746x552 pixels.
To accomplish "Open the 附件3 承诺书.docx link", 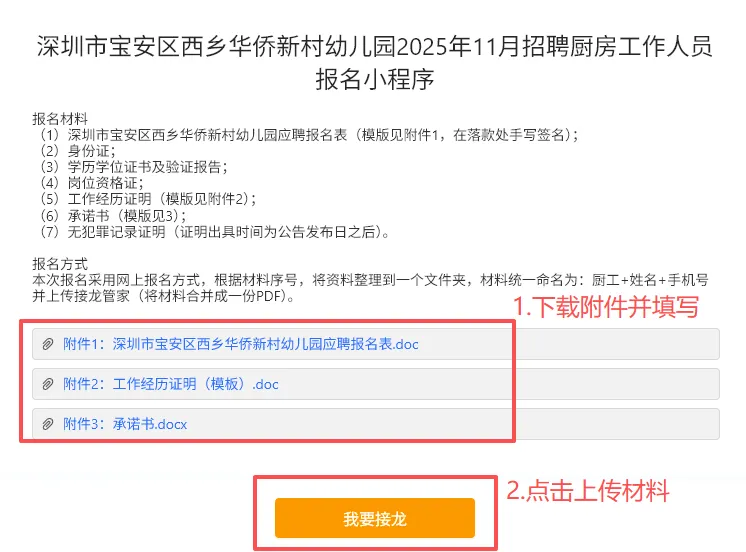I will pyautogui.click(x=125, y=424).
